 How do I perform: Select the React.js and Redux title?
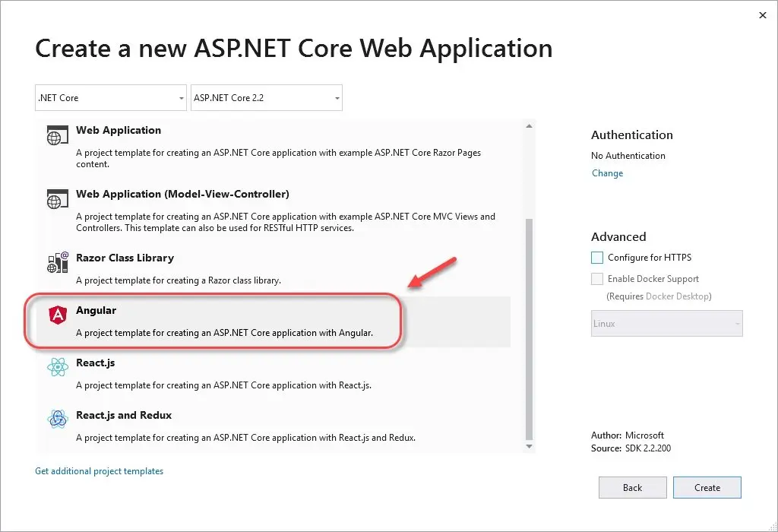click(x=124, y=416)
